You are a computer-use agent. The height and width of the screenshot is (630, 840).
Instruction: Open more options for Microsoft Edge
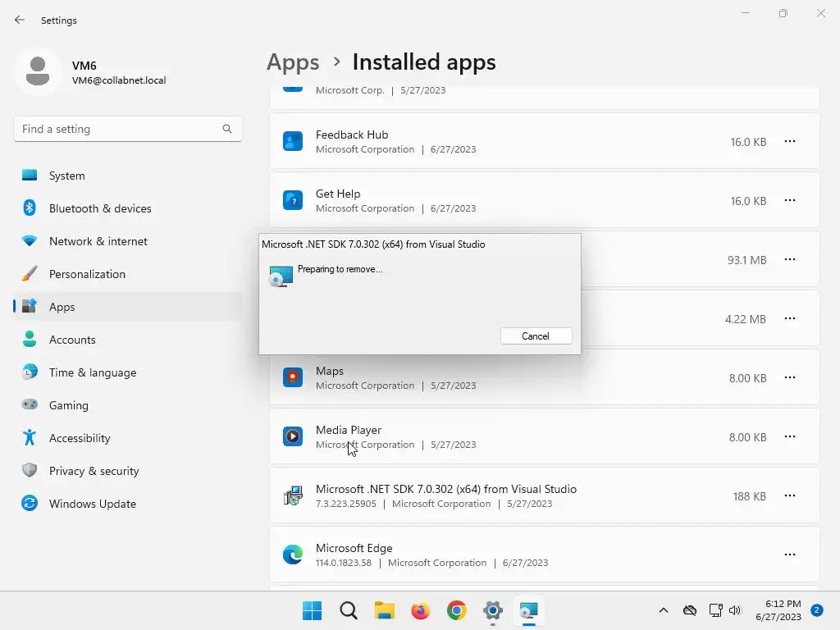click(790, 555)
